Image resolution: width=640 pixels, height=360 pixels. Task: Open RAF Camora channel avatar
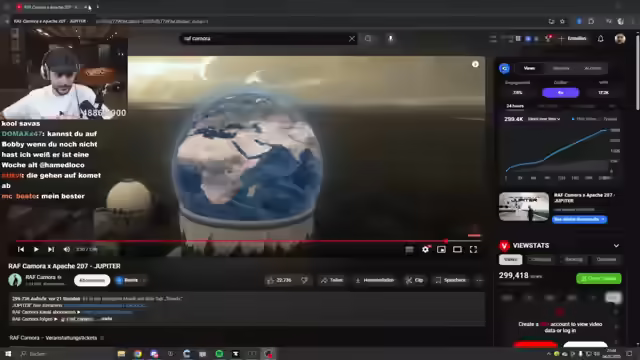pyautogui.click(x=15, y=280)
